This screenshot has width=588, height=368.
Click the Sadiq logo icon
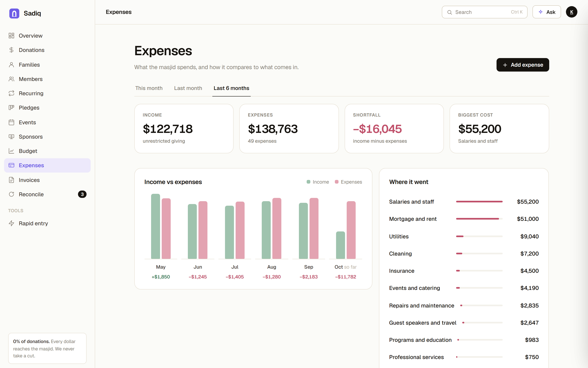pyautogui.click(x=14, y=13)
